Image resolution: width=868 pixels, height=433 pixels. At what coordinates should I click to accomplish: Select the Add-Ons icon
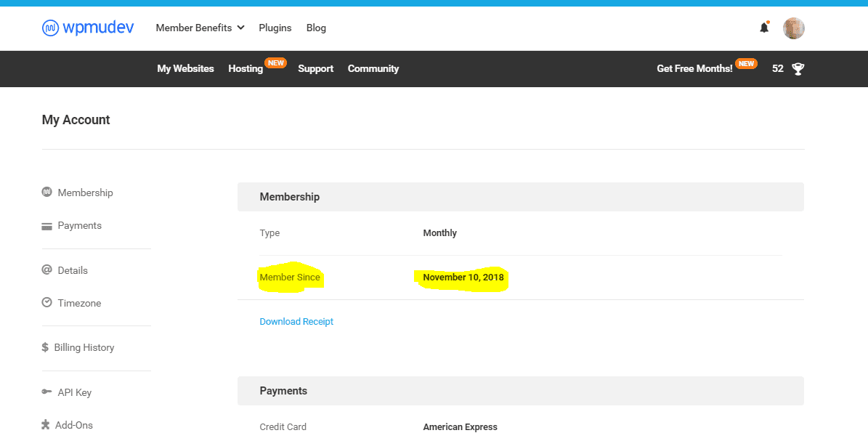(x=46, y=424)
